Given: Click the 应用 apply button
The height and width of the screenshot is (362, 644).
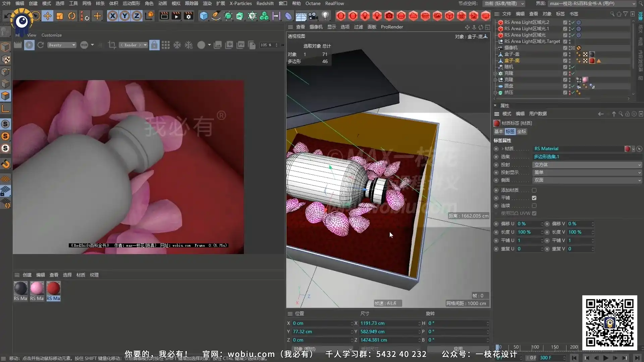Looking at the screenshot, I should [458, 349].
